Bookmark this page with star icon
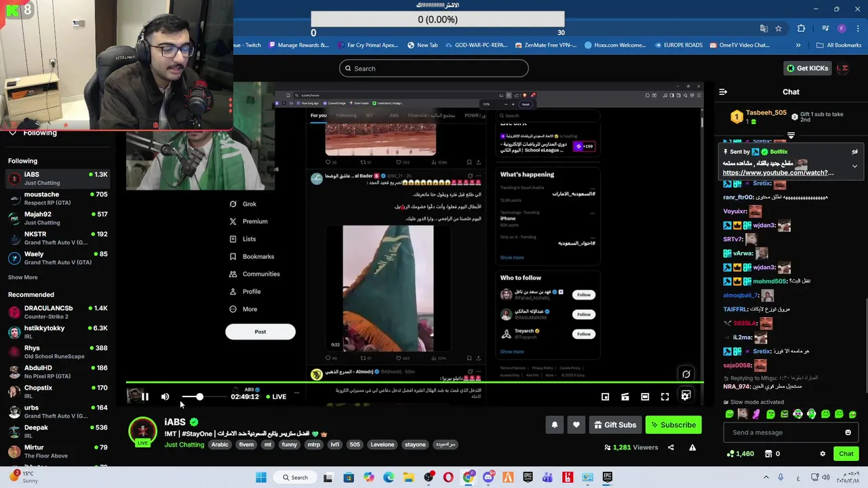The width and height of the screenshot is (868, 488). point(778,28)
